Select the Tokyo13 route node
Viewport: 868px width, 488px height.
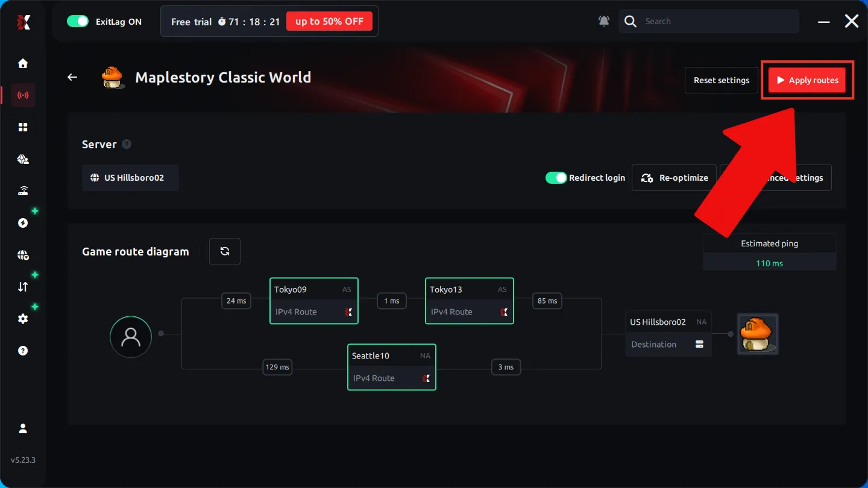470,301
